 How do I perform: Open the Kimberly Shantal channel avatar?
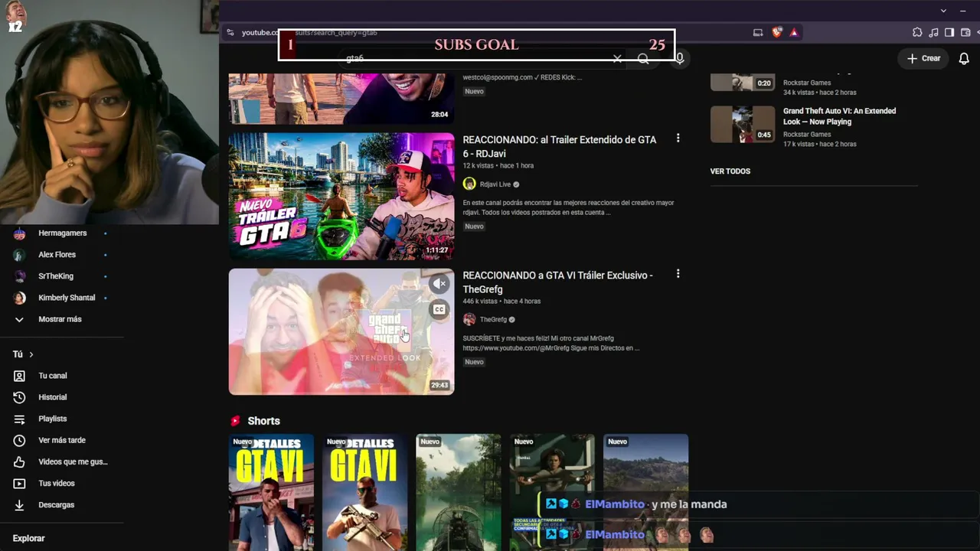(x=20, y=298)
